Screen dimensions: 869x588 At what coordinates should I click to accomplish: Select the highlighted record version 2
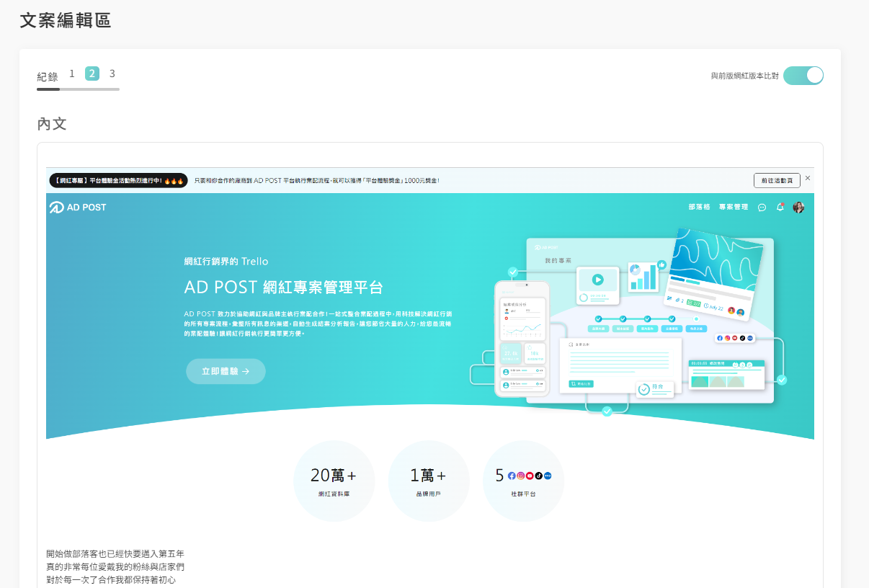click(x=92, y=73)
